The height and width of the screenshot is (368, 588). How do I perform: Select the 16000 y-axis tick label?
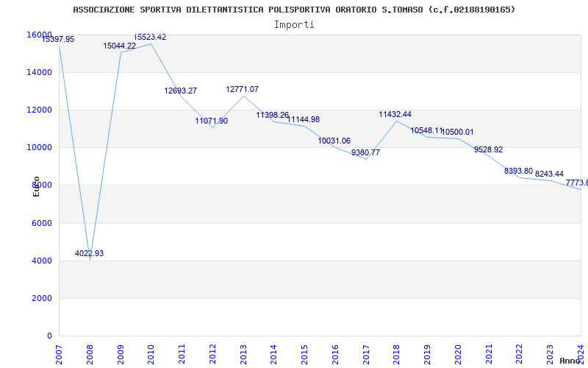[x=40, y=35]
